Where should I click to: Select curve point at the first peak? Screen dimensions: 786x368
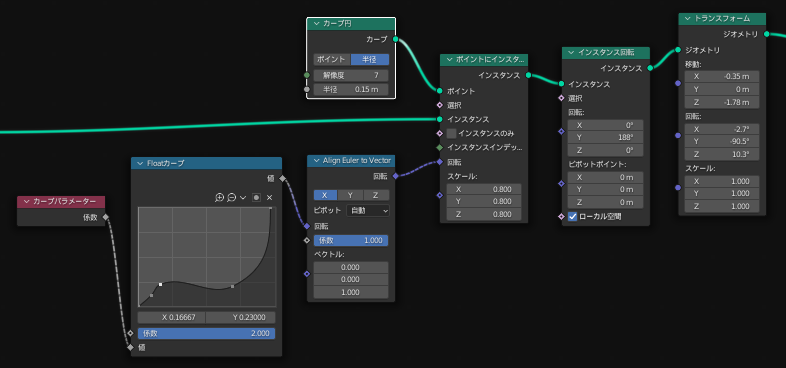pyautogui.click(x=160, y=284)
